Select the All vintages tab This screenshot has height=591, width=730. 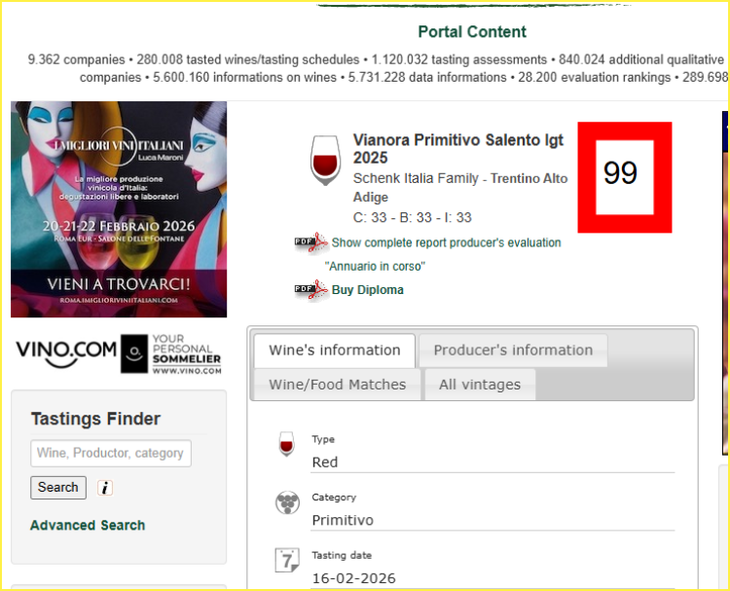(x=480, y=385)
